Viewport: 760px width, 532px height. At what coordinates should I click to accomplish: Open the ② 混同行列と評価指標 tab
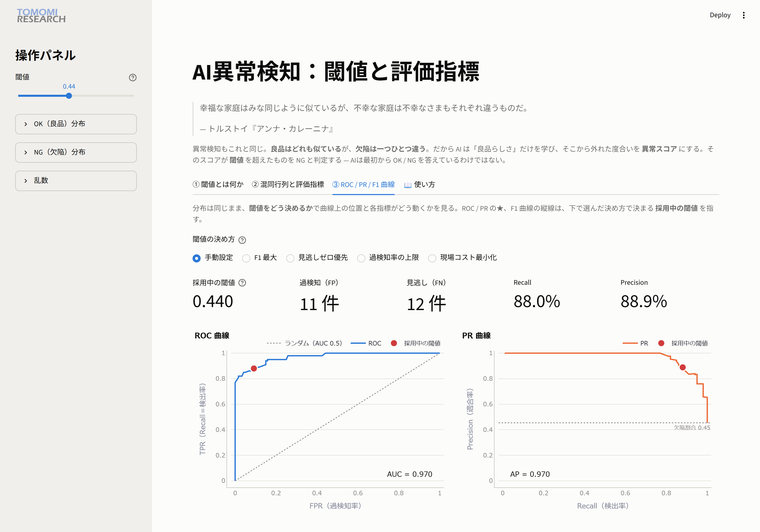pyautogui.click(x=288, y=185)
